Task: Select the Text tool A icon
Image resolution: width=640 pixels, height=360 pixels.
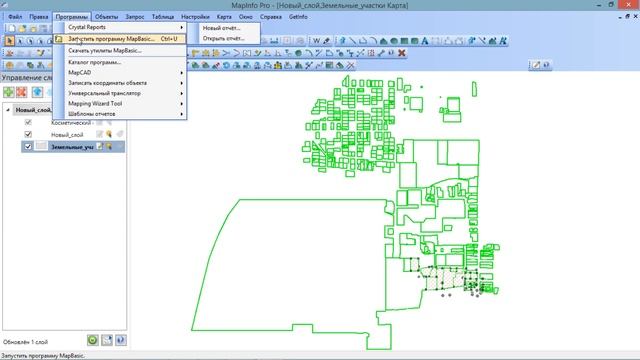Action: click(425, 40)
